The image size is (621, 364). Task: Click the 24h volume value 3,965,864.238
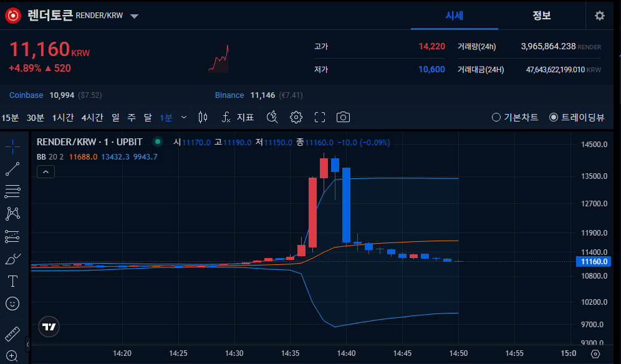(548, 46)
